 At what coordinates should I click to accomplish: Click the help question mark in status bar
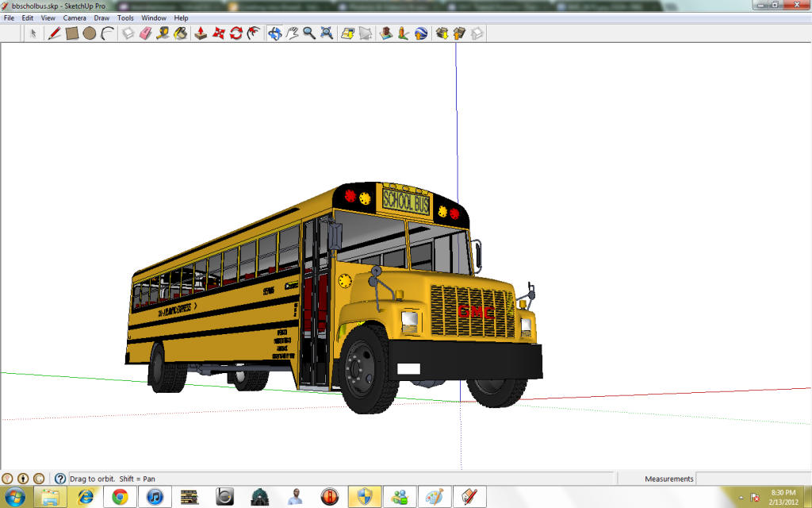click(x=59, y=479)
